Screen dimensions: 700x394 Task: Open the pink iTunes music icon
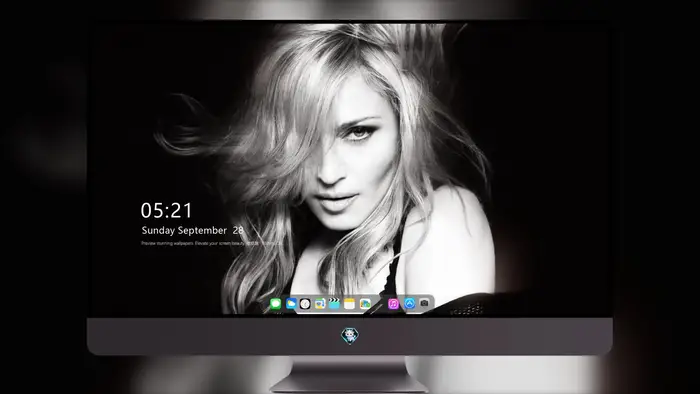point(393,304)
